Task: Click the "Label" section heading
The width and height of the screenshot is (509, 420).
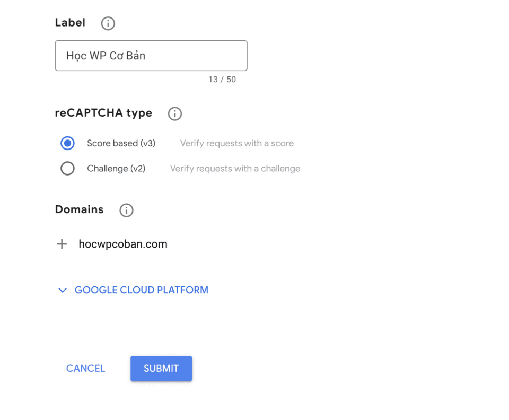Action: (70, 23)
